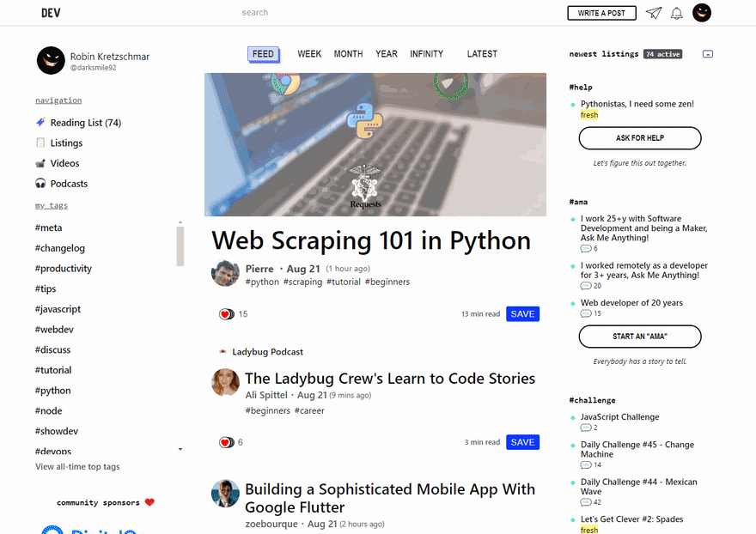Open Web Scraping 101 in Python title
This screenshot has height=534, width=756.
(x=371, y=240)
